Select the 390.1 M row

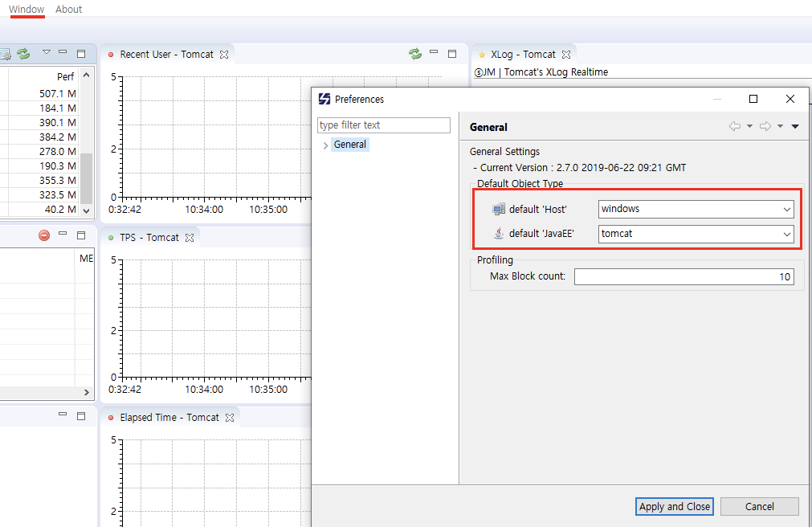pyautogui.click(x=39, y=122)
